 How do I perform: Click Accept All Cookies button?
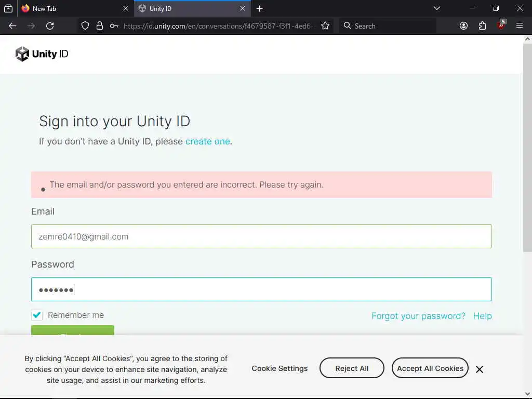pyautogui.click(x=430, y=368)
